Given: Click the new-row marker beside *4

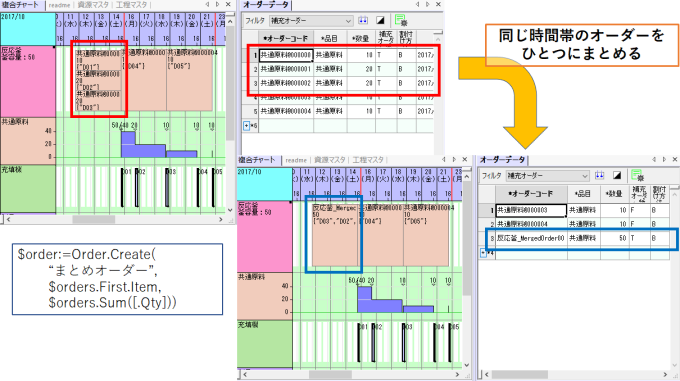Looking at the screenshot, I should coord(483,252).
